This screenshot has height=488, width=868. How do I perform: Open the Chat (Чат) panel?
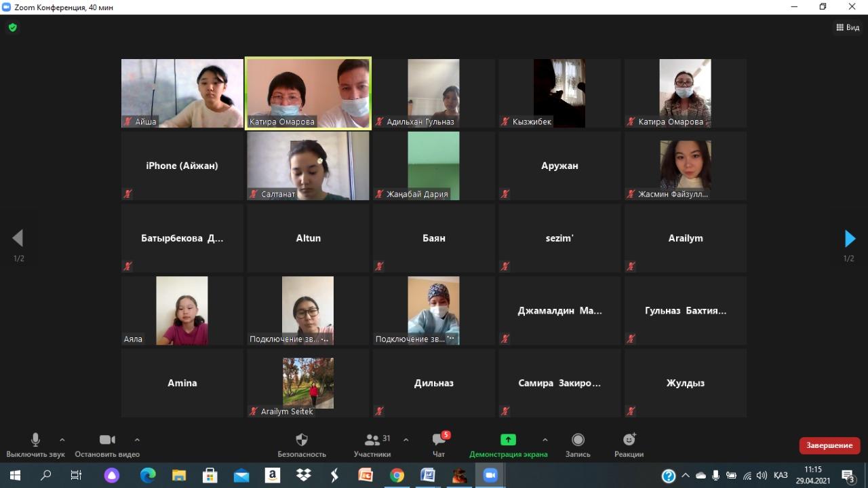[x=439, y=445]
